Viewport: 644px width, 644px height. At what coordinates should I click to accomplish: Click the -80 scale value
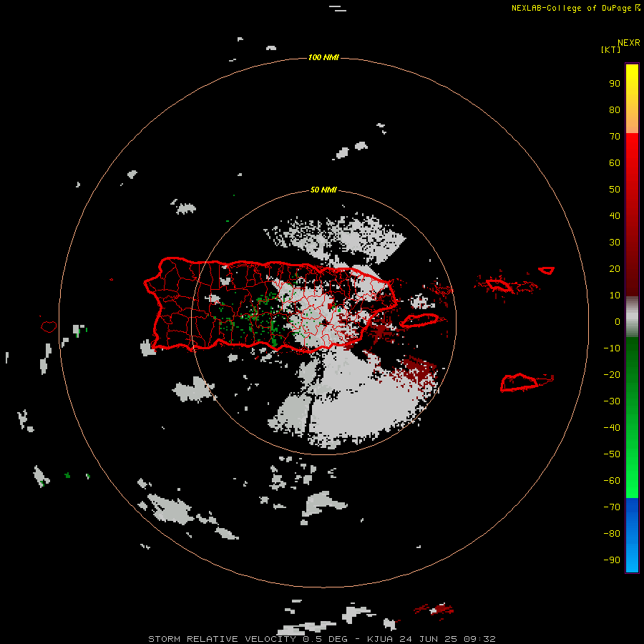click(x=612, y=534)
